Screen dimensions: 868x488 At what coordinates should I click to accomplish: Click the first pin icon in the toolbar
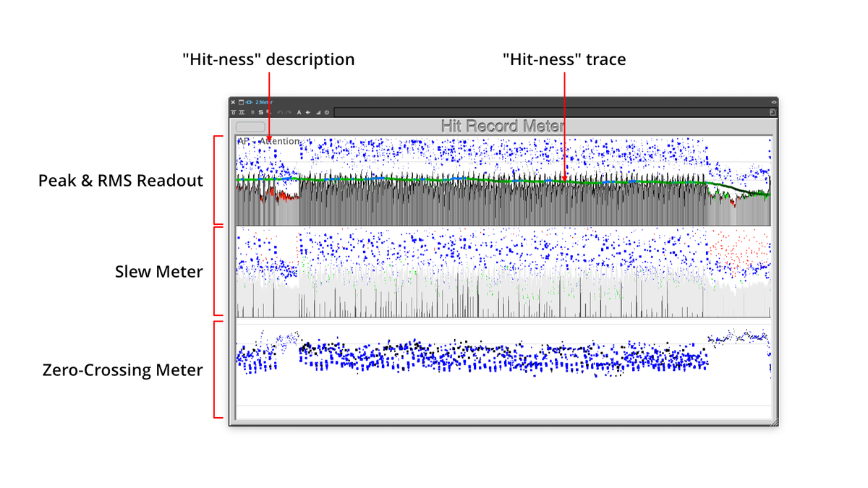(x=233, y=112)
